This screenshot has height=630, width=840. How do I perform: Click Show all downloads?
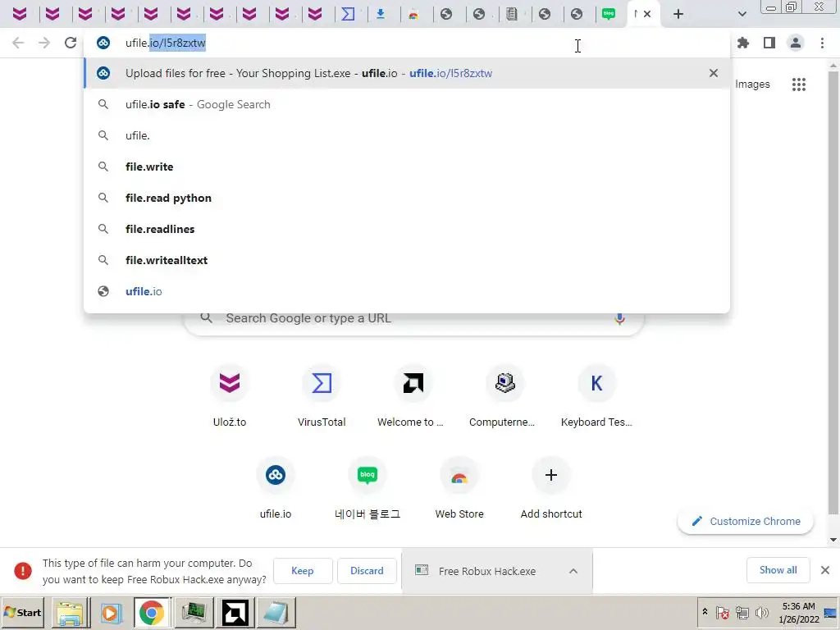pos(778,570)
